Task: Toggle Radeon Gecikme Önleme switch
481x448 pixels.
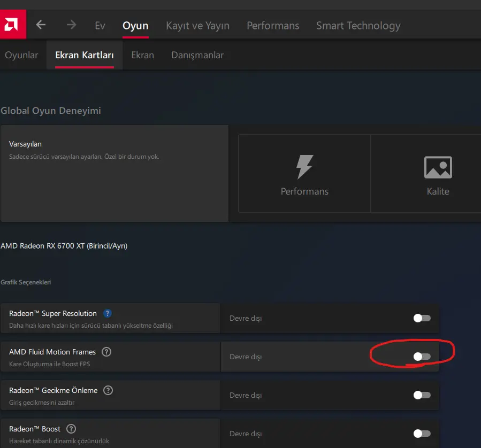Action: coord(422,395)
